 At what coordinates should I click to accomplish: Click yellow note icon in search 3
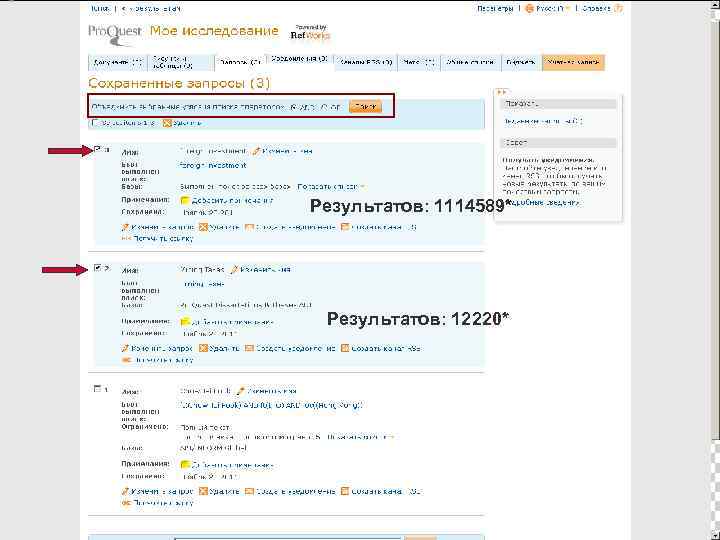click(185, 201)
